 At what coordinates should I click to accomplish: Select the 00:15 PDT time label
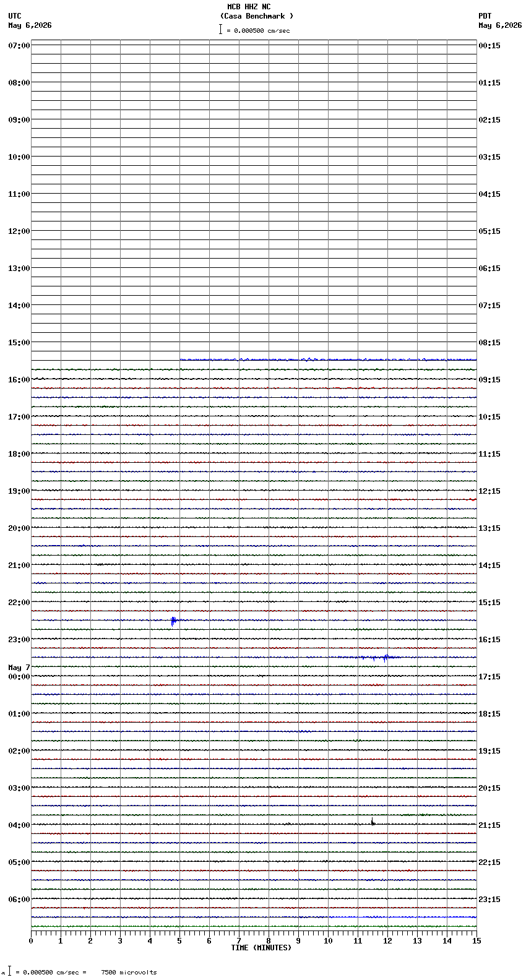pos(489,46)
